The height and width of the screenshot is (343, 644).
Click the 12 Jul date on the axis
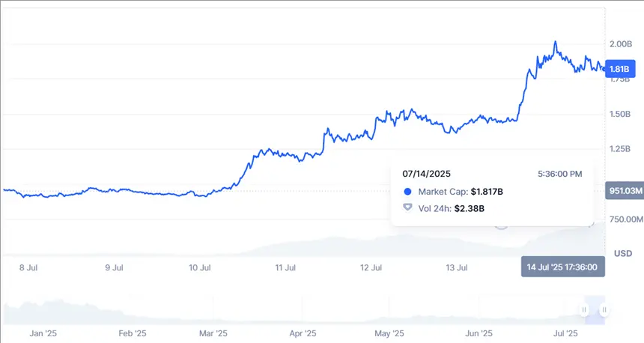coord(371,267)
